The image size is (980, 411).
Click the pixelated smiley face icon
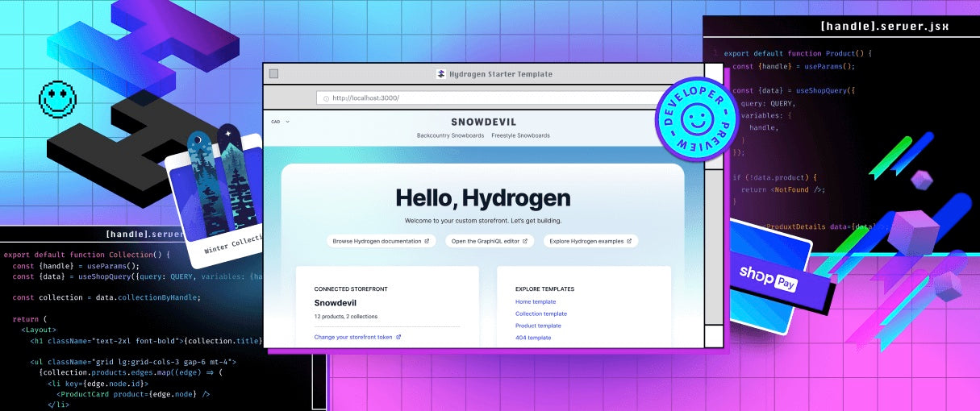point(58,98)
